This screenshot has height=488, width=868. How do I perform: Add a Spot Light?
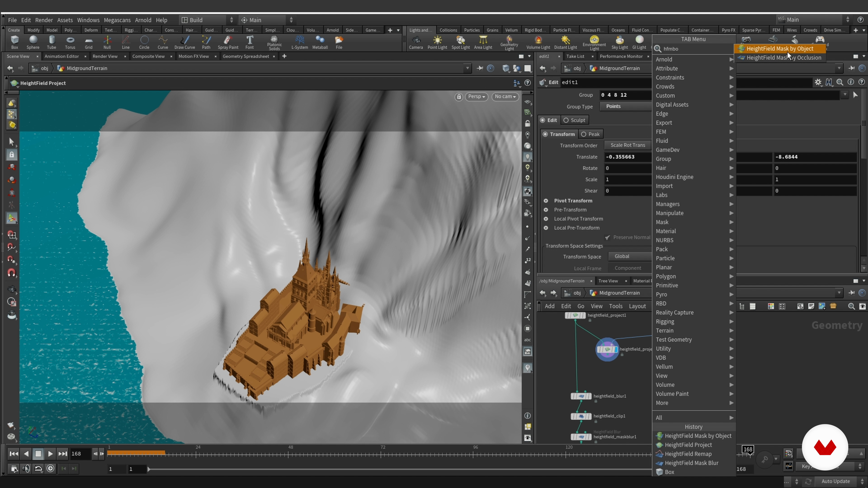[x=461, y=42]
